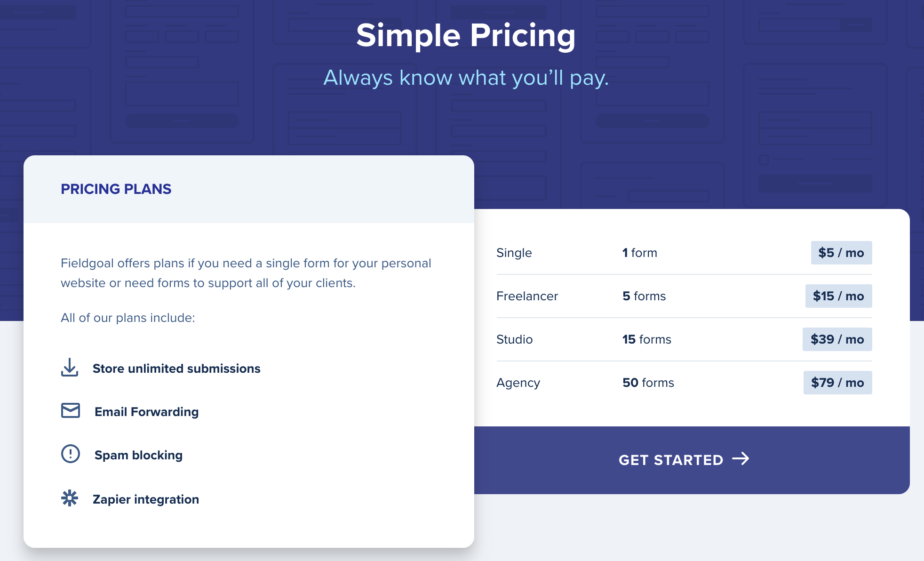Click the Pricing Plans heading

pyautogui.click(x=116, y=189)
